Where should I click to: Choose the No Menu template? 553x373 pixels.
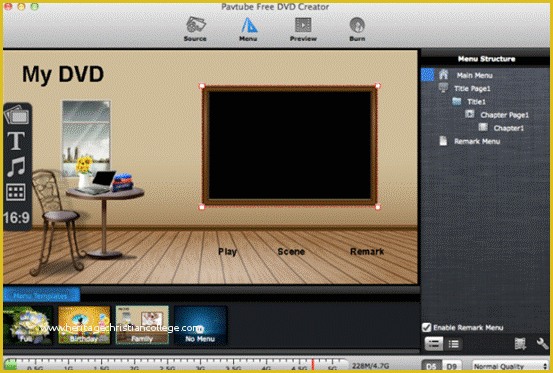pyautogui.click(x=200, y=325)
